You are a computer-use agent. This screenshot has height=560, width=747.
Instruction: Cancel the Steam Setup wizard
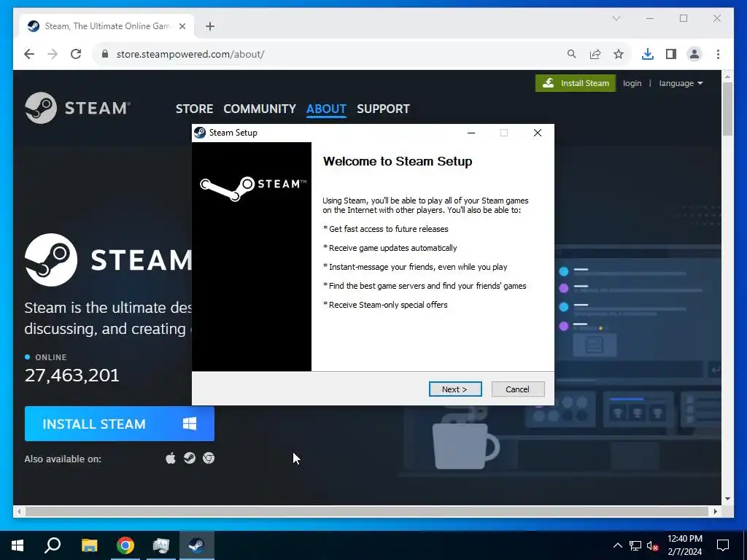click(518, 389)
